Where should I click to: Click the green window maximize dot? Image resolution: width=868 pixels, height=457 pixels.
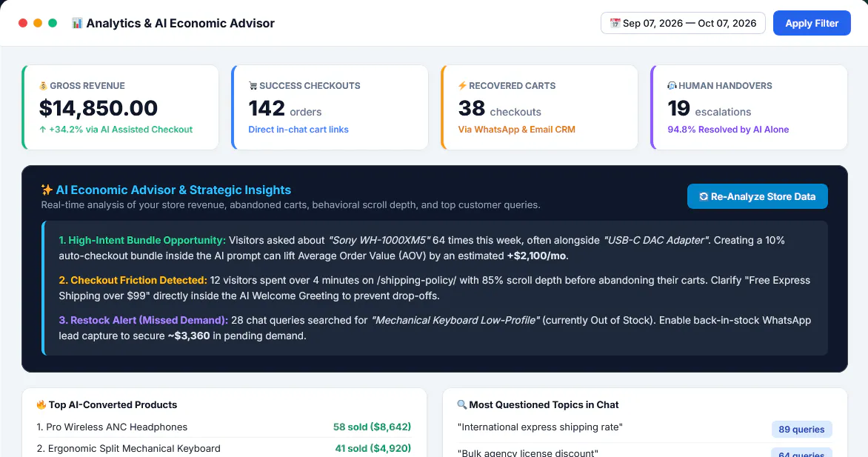pos(53,23)
